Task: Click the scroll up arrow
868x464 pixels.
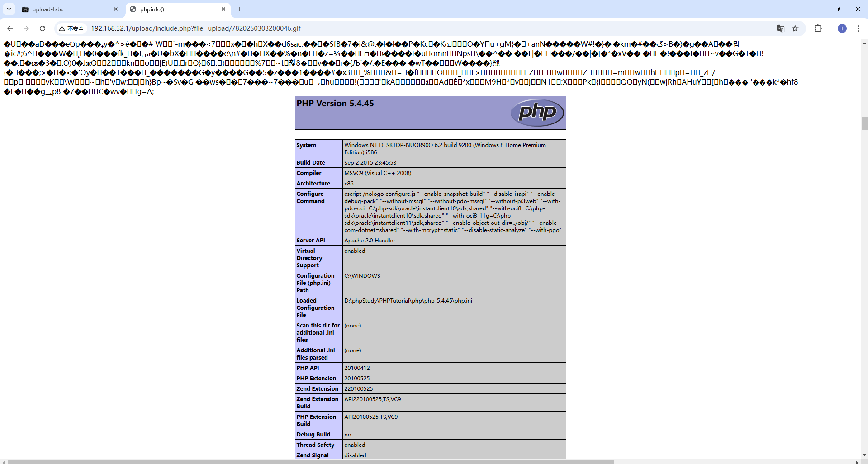Action: coord(864,43)
